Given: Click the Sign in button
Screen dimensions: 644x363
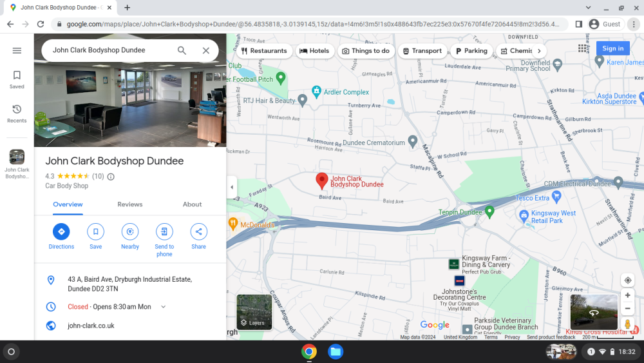Looking at the screenshot, I should pyautogui.click(x=612, y=48).
